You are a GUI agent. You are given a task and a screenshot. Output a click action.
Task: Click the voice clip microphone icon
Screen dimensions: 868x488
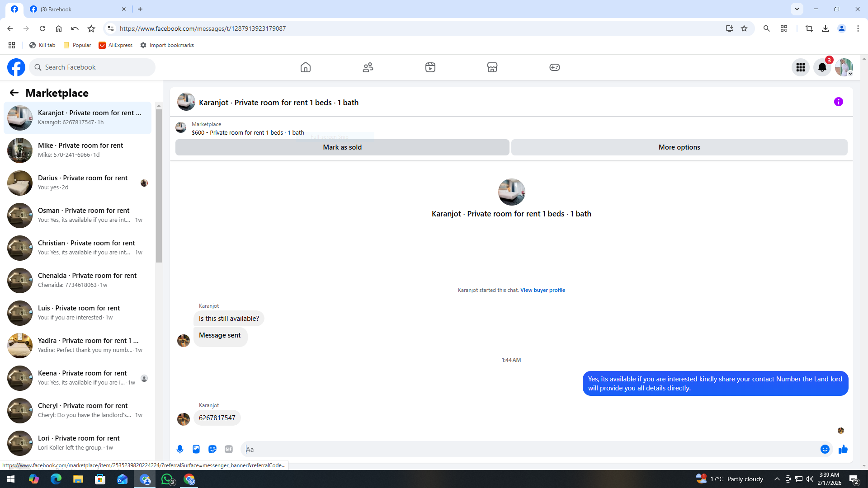180,449
